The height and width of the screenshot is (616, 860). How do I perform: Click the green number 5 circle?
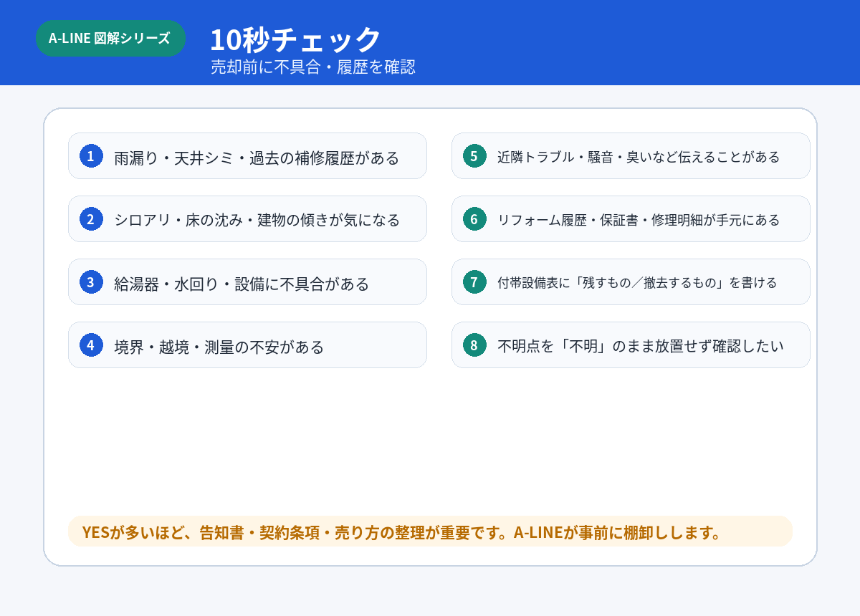pos(474,155)
